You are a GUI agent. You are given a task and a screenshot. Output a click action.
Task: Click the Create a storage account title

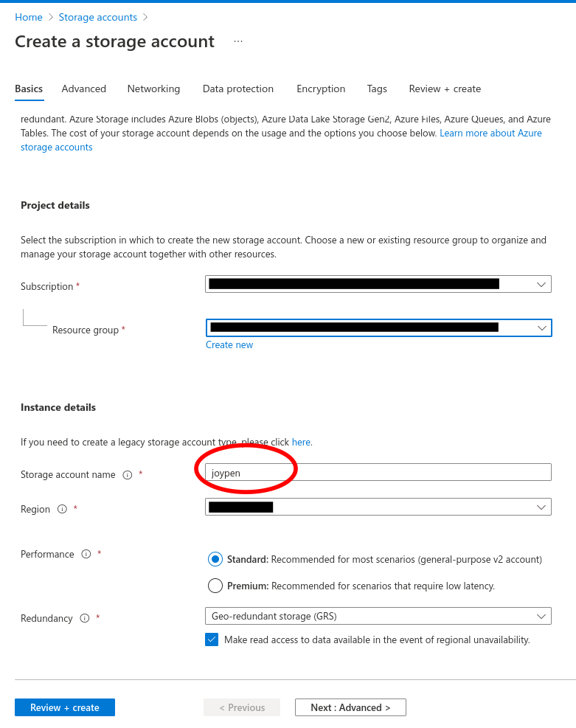pyautogui.click(x=114, y=42)
